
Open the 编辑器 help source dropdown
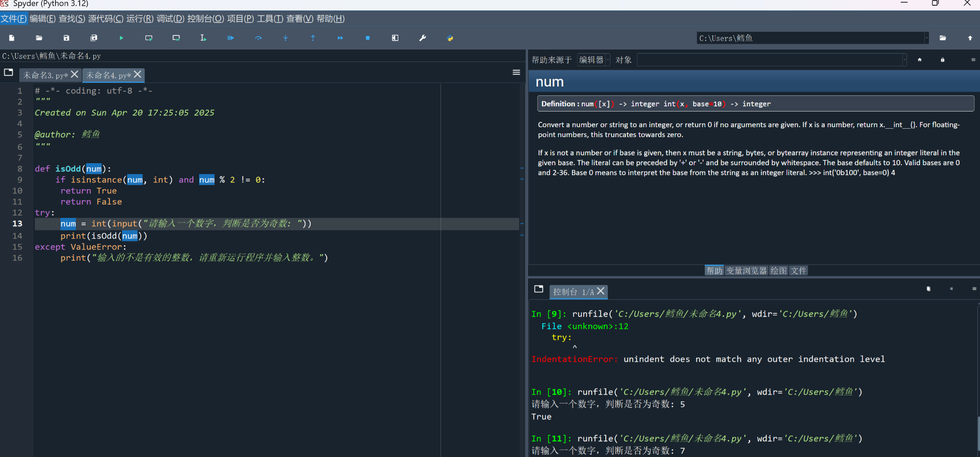(593, 60)
